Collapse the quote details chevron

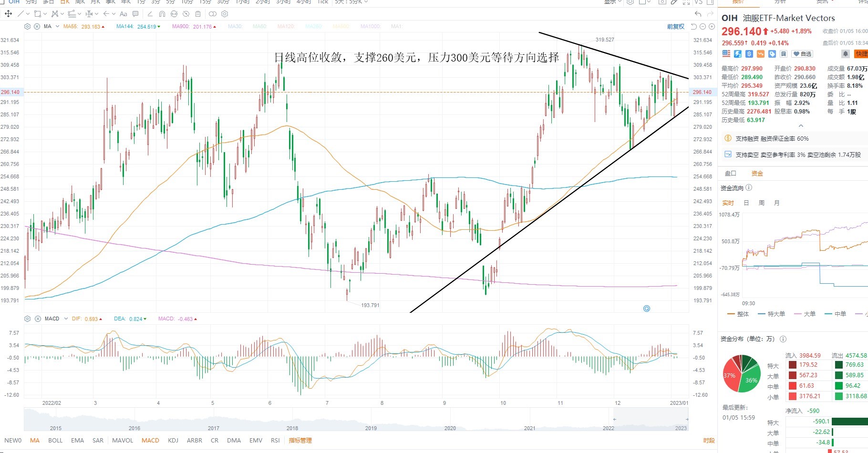point(801,126)
